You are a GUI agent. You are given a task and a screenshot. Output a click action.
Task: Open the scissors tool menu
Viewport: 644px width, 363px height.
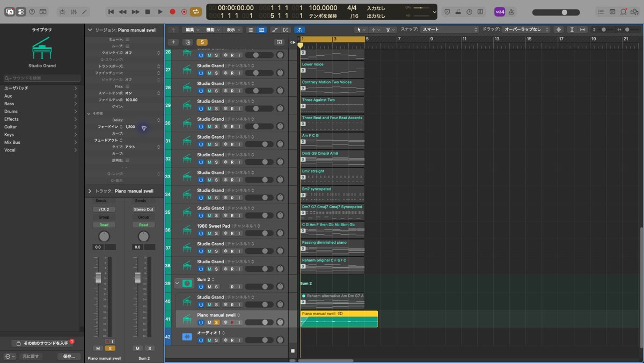[390, 30]
